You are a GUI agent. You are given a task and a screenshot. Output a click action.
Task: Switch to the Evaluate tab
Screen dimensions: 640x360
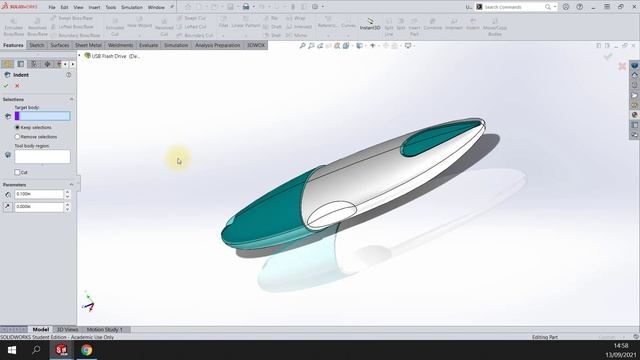click(x=149, y=45)
